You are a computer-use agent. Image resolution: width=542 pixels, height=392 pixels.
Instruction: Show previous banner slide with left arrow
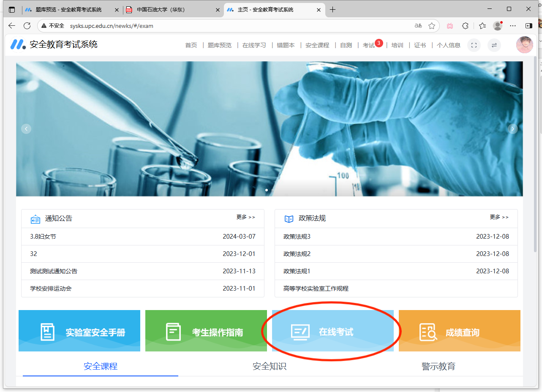(26, 129)
